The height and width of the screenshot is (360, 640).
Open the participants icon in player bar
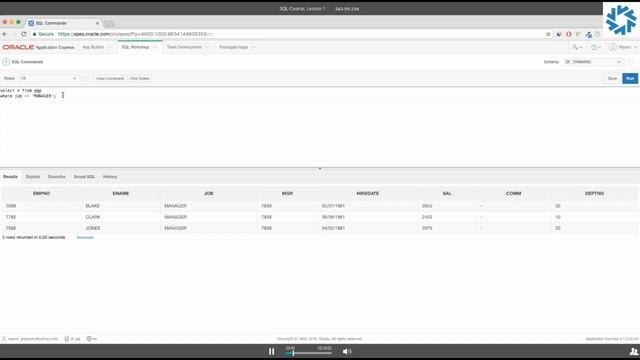[x=633, y=351]
